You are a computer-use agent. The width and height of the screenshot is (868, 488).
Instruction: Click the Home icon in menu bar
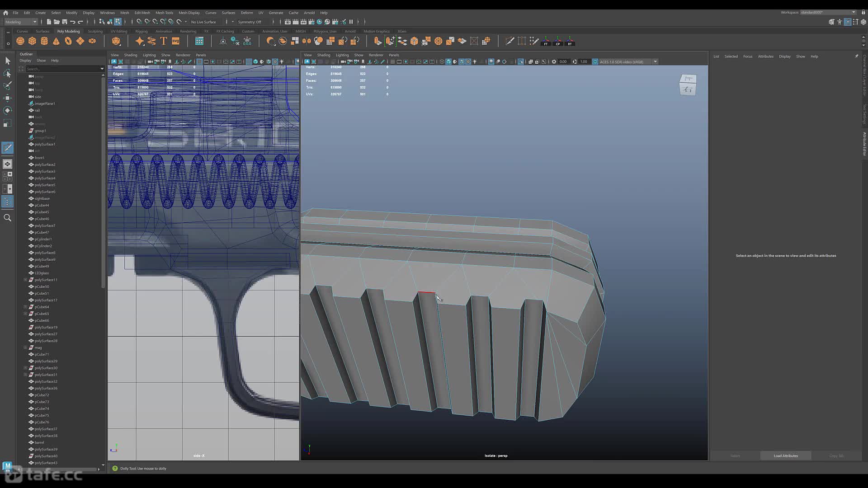pyautogui.click(x=5, y=13)
